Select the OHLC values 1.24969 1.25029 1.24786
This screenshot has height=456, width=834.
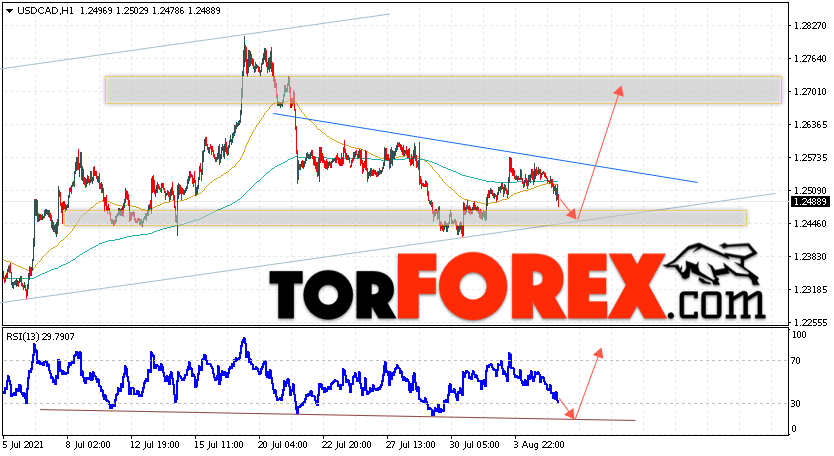pyautogui.click(x=130, y=11)
